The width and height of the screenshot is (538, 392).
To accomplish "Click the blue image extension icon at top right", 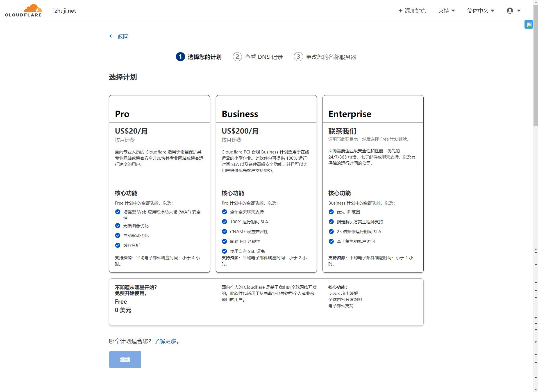I will tap(529, 24).
